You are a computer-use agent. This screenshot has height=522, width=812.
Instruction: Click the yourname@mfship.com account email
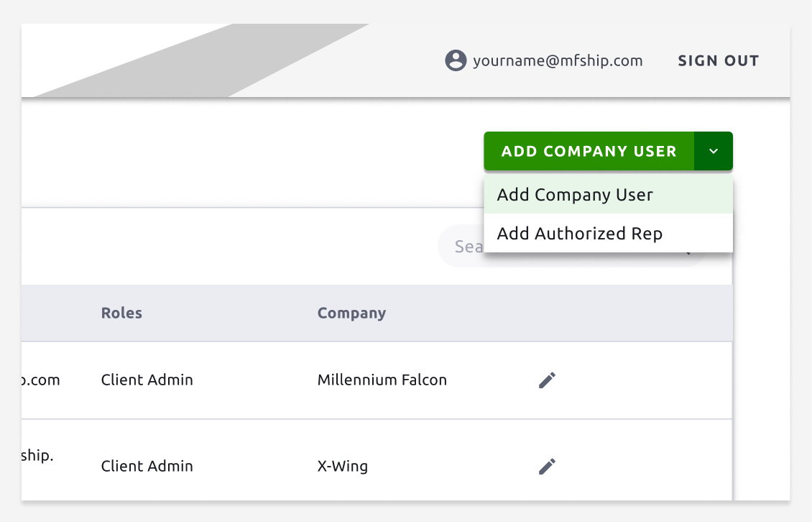point(558,60)
